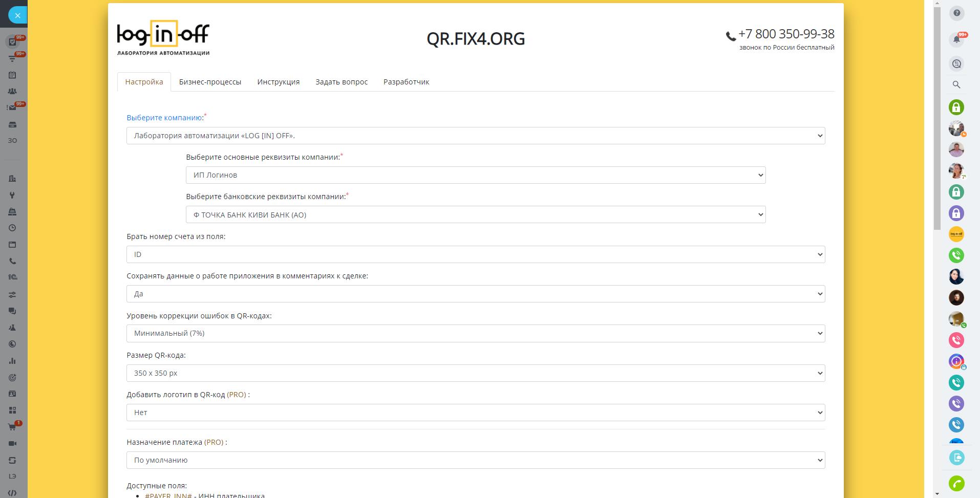Click the green phone dial button

tap(956, 483)
